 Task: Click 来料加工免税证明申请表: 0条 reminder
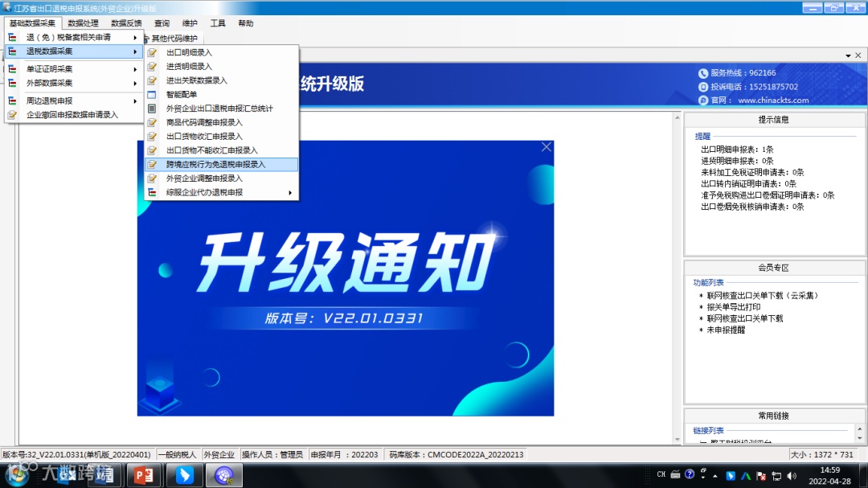752,173
